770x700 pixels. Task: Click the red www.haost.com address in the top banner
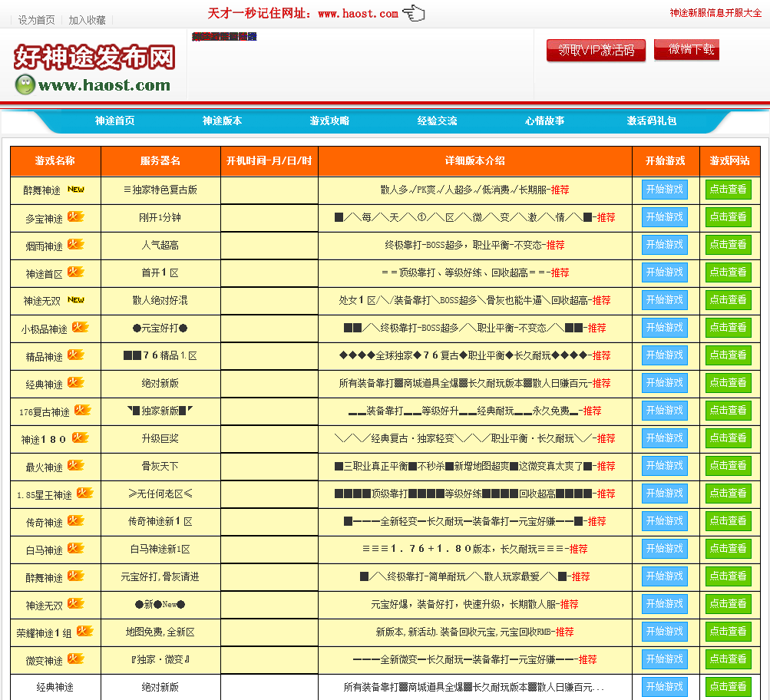pos(358,14)
